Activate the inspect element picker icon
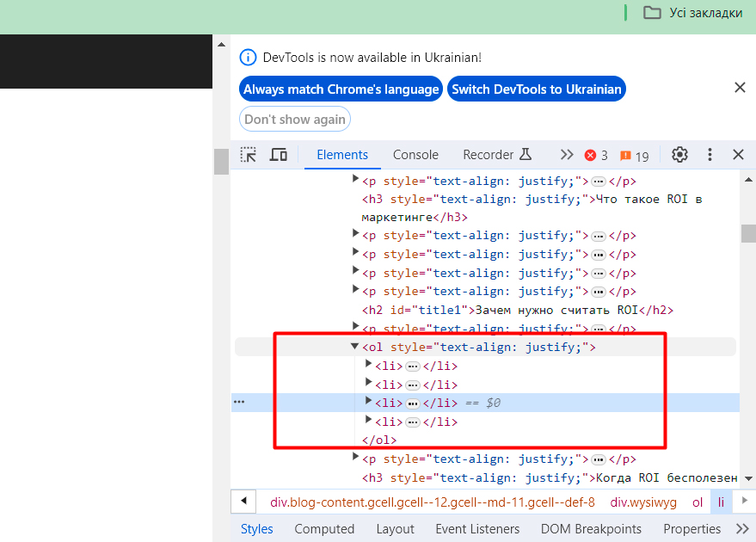Viewport: 756px width, 542px height. [249, 155]
